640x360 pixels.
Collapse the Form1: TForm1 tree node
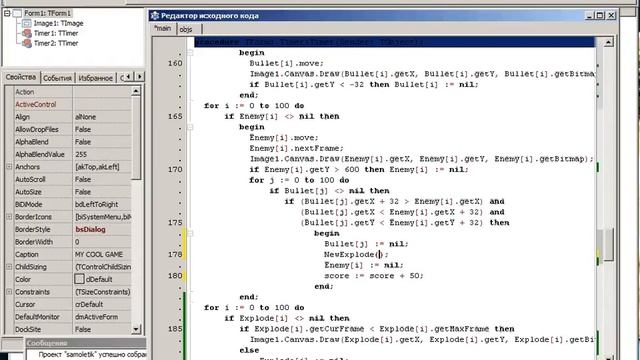7,13
